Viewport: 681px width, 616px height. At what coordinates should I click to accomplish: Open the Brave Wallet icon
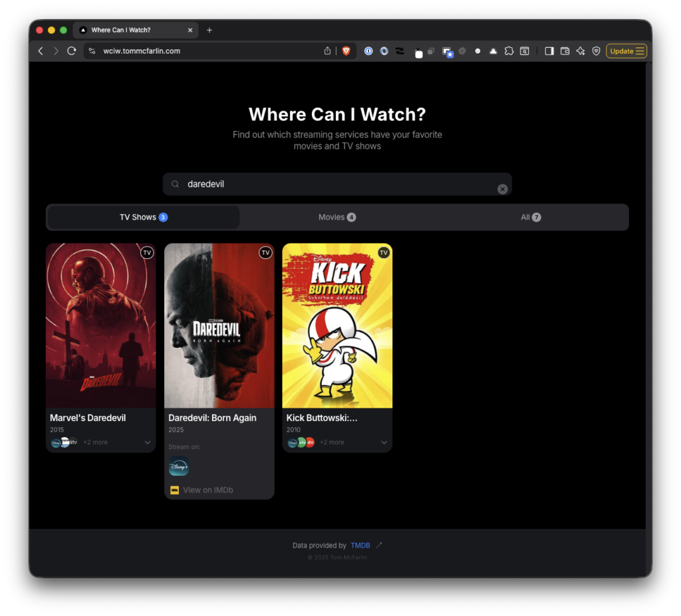[565, 51]
